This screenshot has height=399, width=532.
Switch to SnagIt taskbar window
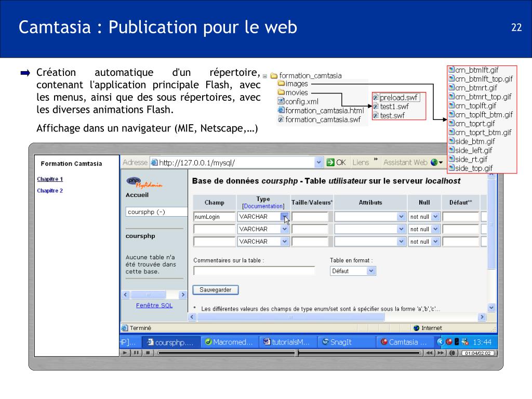click(x=347, y=342)
